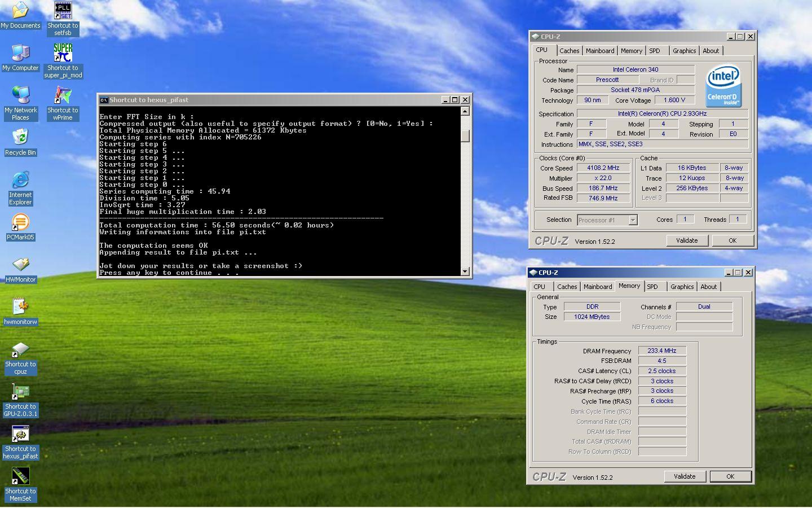Open Graphics tab in lower CPU-Z window
Image resolution: width=812 pixels, height=508 pixels.
pos(682,287)
